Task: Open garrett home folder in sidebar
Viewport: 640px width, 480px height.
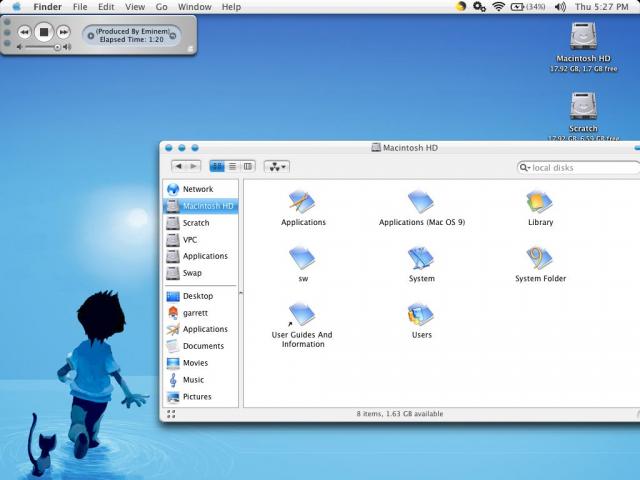Action: (x=200, y=313)
